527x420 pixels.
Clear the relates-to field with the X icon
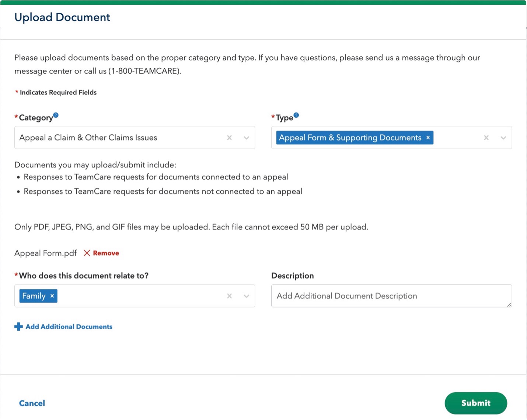click(x=229, y=296)
